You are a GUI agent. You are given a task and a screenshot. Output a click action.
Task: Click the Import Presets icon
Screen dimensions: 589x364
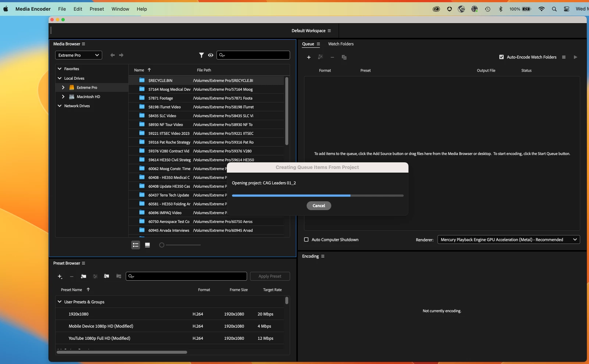click(x=107, y=276)
